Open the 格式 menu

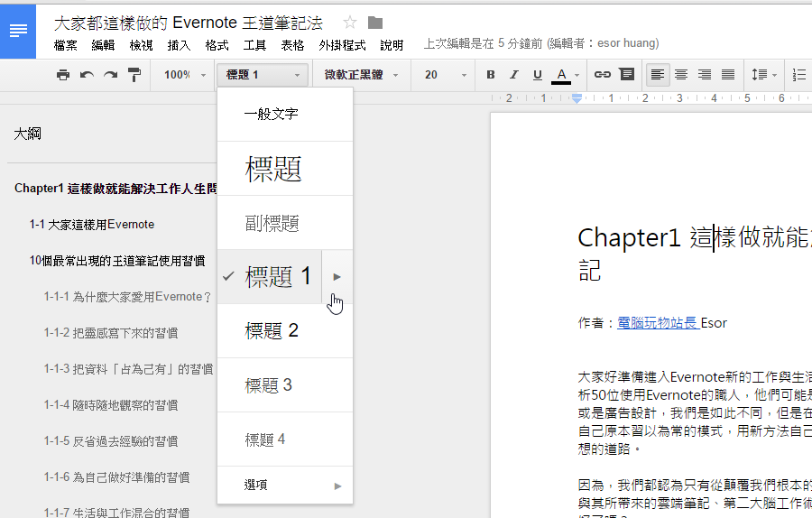217,45
